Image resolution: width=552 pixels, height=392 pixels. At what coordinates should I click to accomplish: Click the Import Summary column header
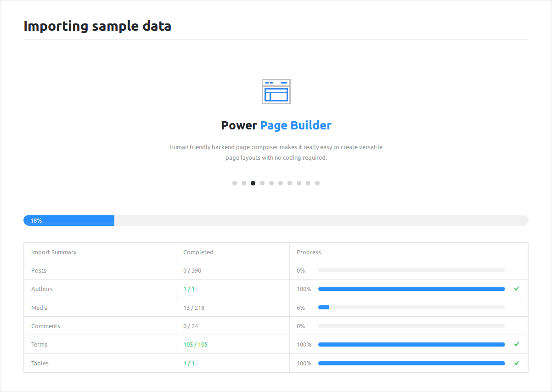54,252
